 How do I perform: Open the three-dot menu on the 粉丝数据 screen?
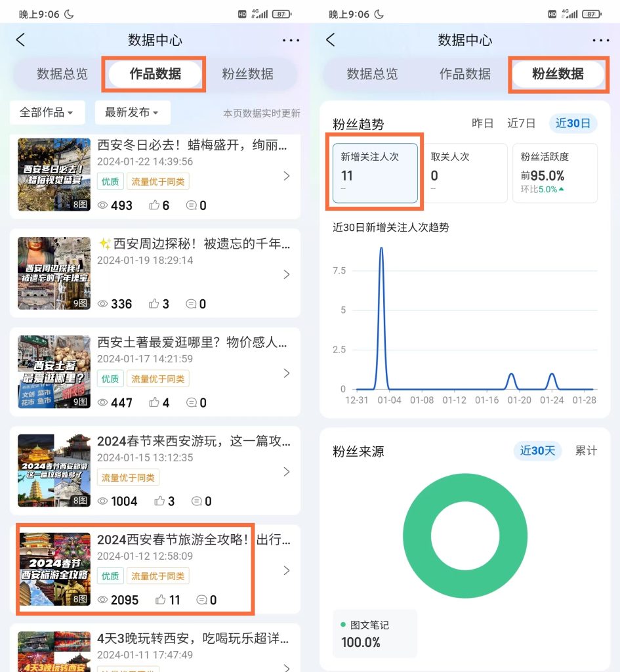click(601, 40)
